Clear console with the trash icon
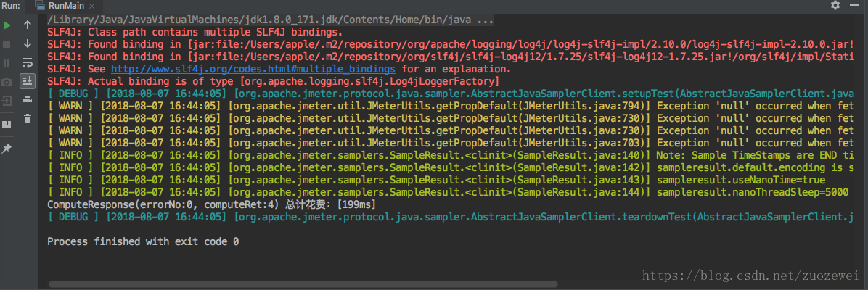The width and height of the screenshot is (868, 290). [x=27, y=118]
